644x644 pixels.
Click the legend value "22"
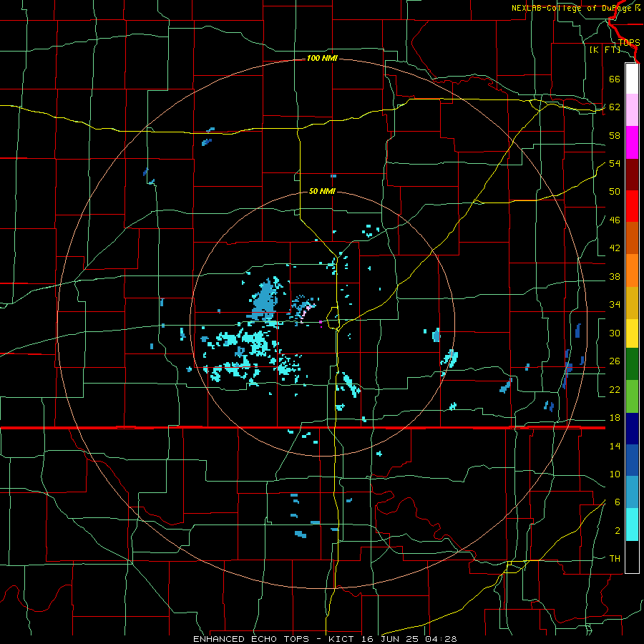click(x=615, y=389)
